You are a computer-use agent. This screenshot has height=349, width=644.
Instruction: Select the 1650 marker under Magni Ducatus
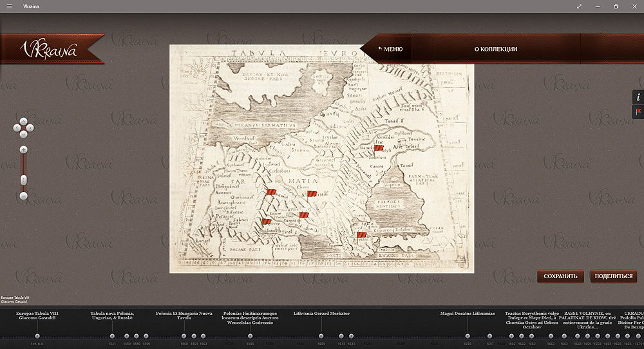[468, 336]
